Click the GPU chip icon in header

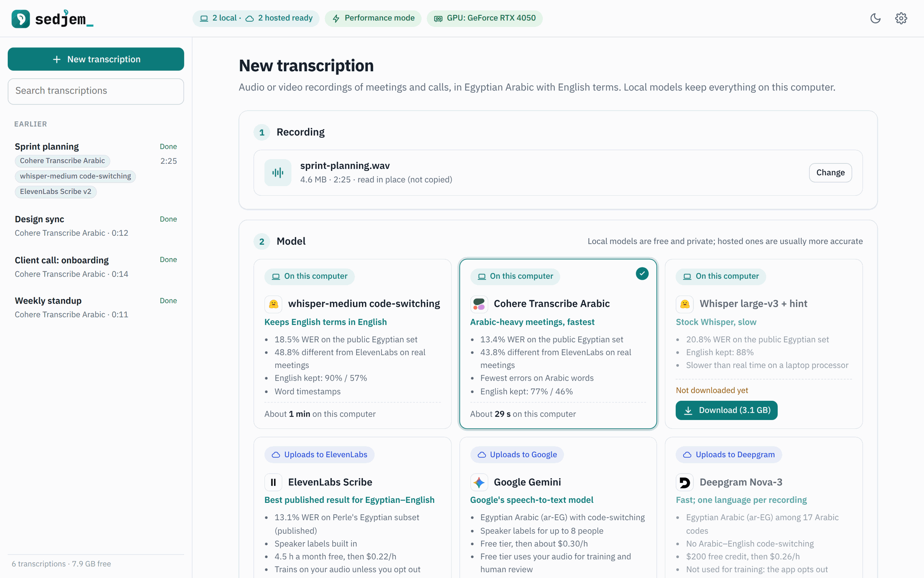(x=438, y=18)
